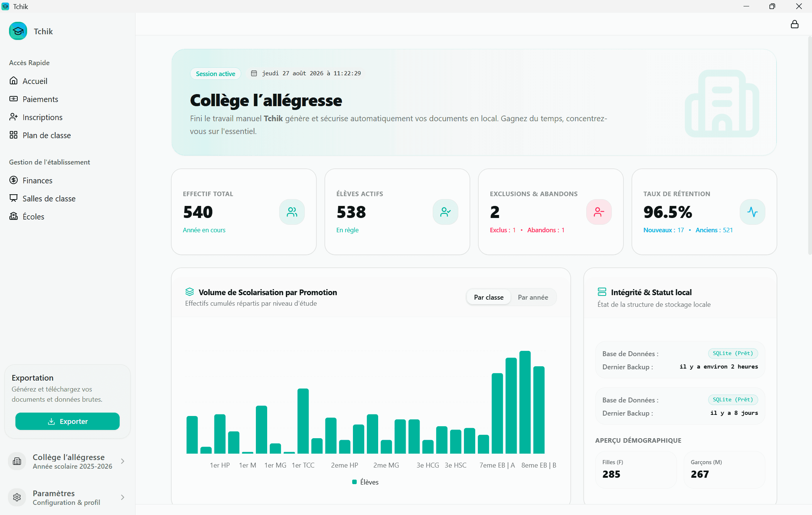This screenshot has width=812, height=515.
Task: Expand the Paramètres chevron arrow
Action: pos(123,497)
